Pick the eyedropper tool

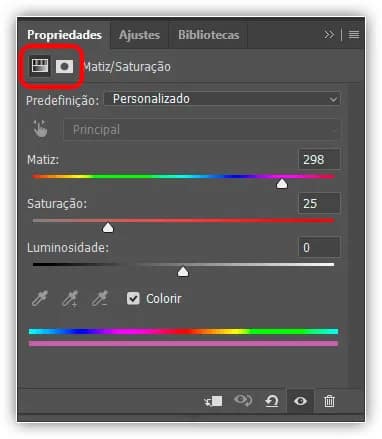tap(40, 298)
